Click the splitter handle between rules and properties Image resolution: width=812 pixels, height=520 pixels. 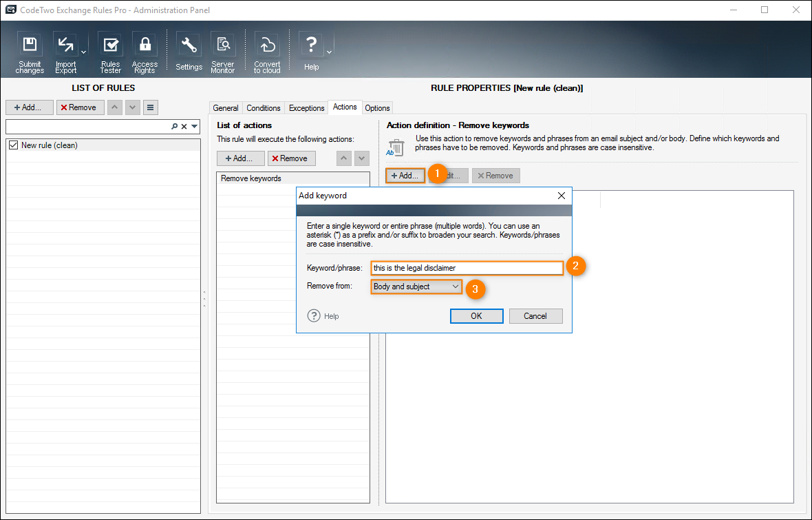(204, 299)
